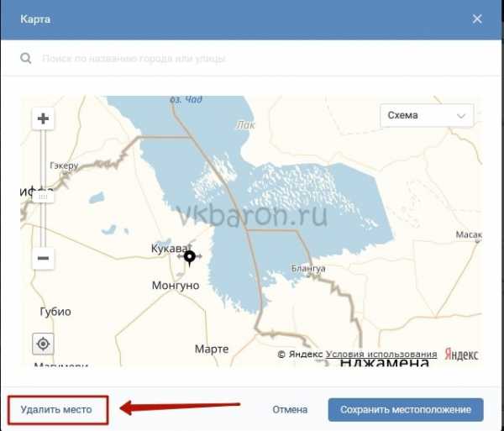Zoom out with the minus button

click(x=43, y=258)
